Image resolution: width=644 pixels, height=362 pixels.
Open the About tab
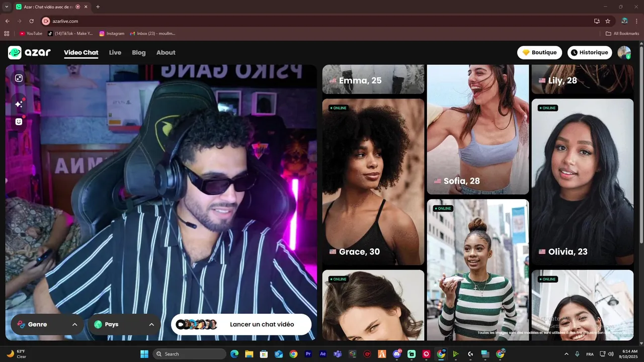166,52
